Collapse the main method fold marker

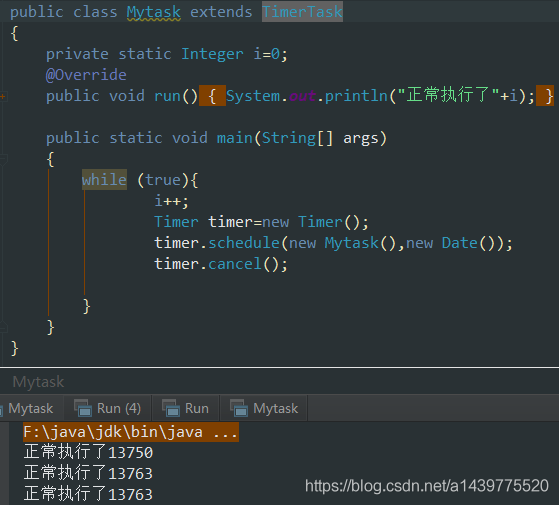click(3, 159)
